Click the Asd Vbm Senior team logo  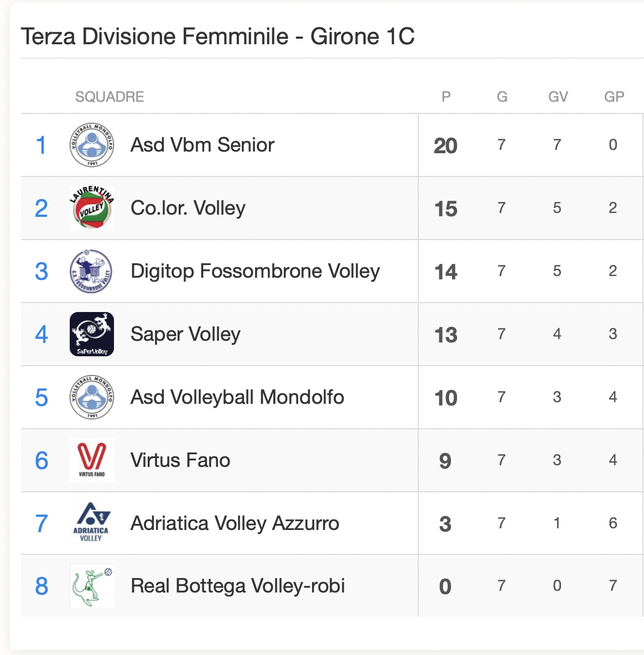91,145
